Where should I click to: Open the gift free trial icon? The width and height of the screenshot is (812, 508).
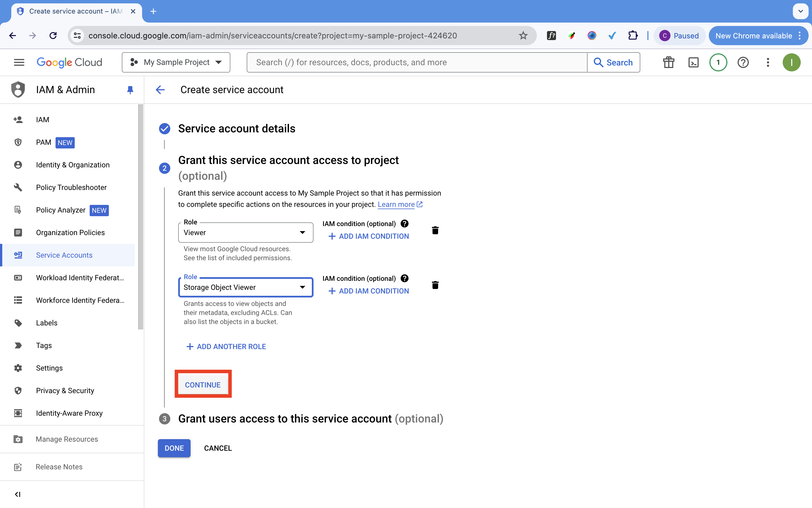pyautogui.click(x=668, y=62)
